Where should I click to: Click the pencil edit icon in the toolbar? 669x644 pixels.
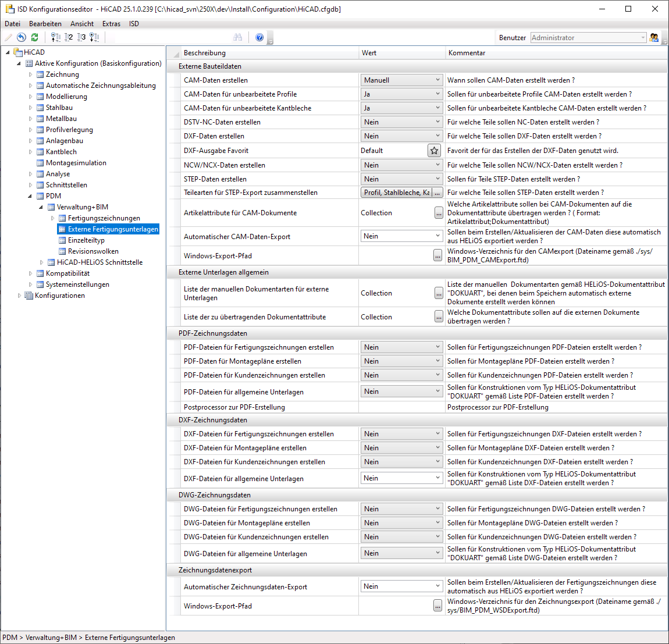8,38
